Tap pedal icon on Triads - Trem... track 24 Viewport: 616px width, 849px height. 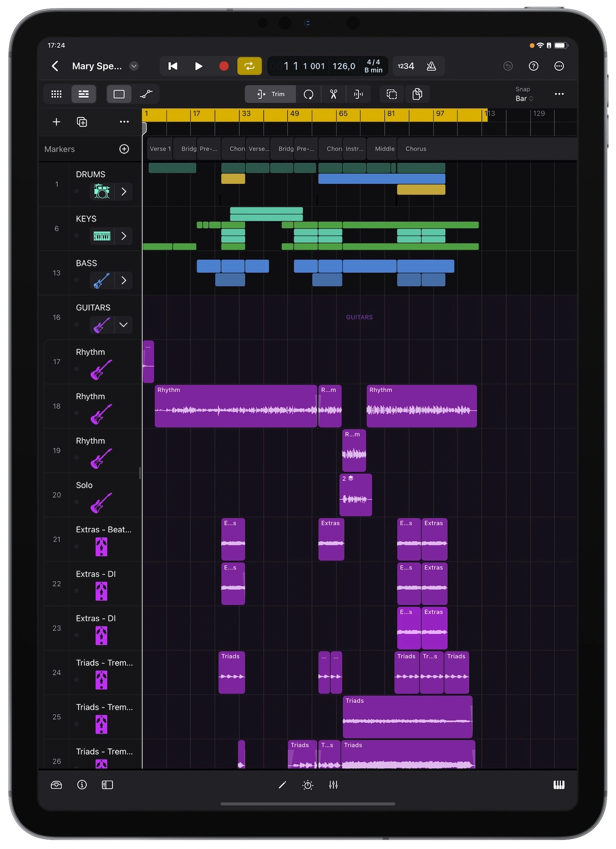pos(101,681)
